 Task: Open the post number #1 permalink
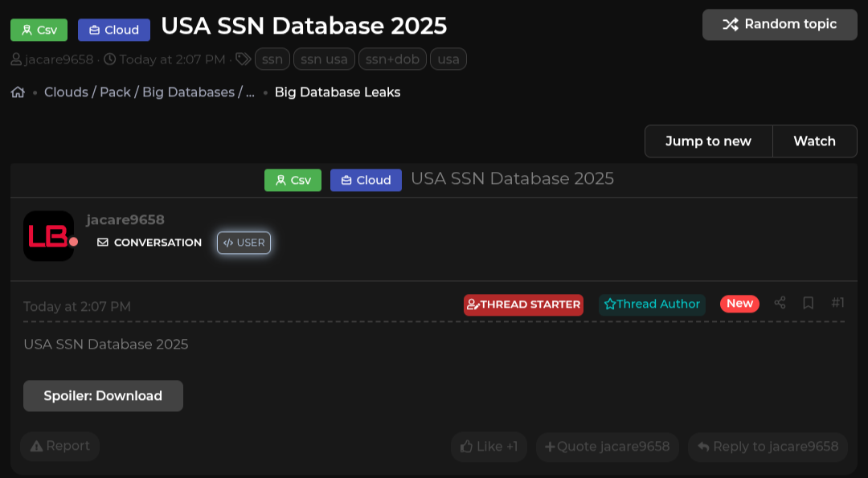[837, 303]
